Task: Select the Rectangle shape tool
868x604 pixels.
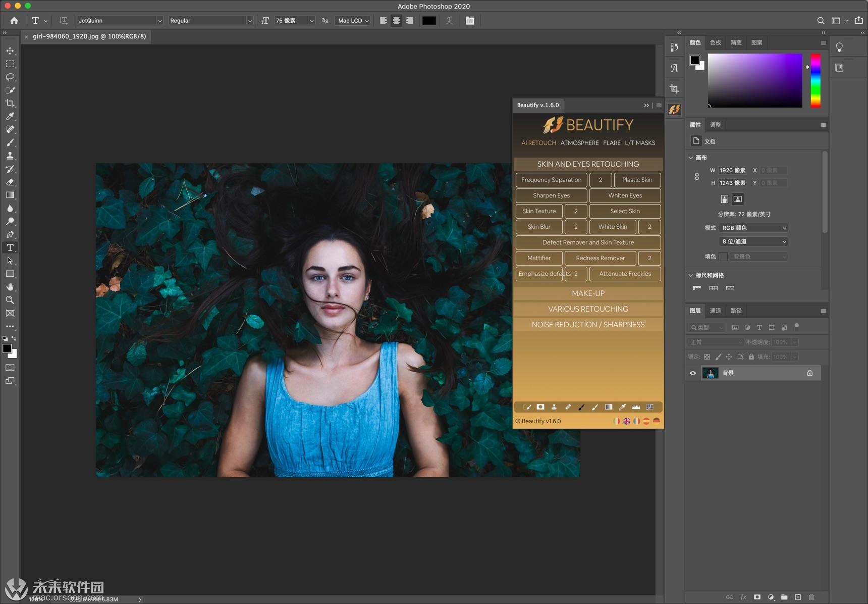Action: tap(10, 274)
